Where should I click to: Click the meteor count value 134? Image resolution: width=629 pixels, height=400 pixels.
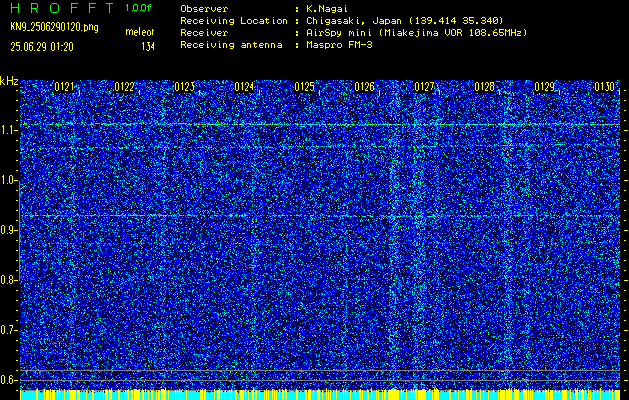click(148, 47)
